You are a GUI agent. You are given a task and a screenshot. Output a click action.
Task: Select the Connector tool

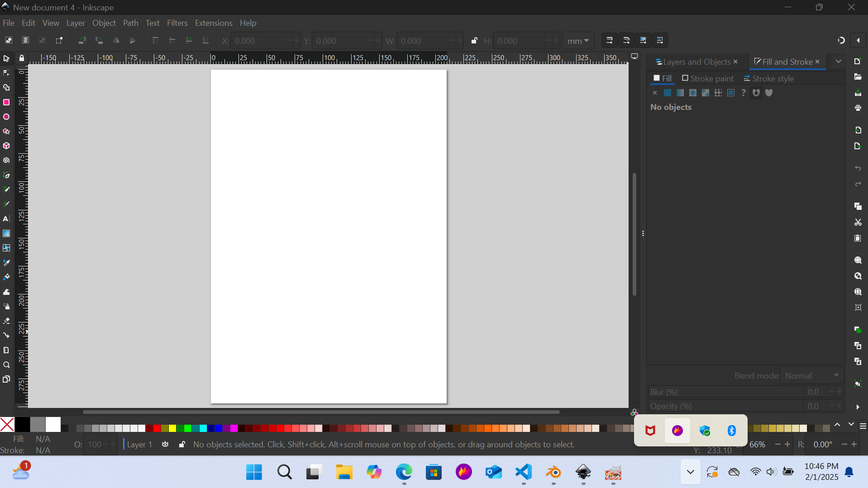coord(6,336)
